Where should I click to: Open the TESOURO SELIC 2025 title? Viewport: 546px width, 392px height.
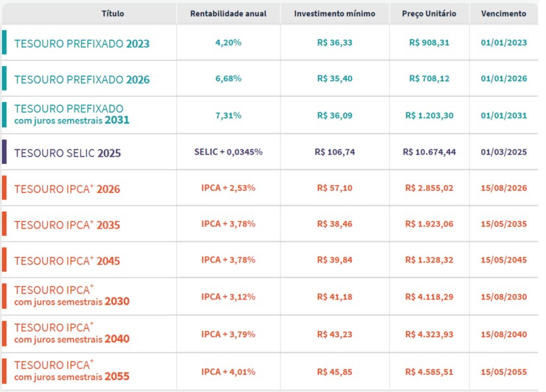click(68, 153)
